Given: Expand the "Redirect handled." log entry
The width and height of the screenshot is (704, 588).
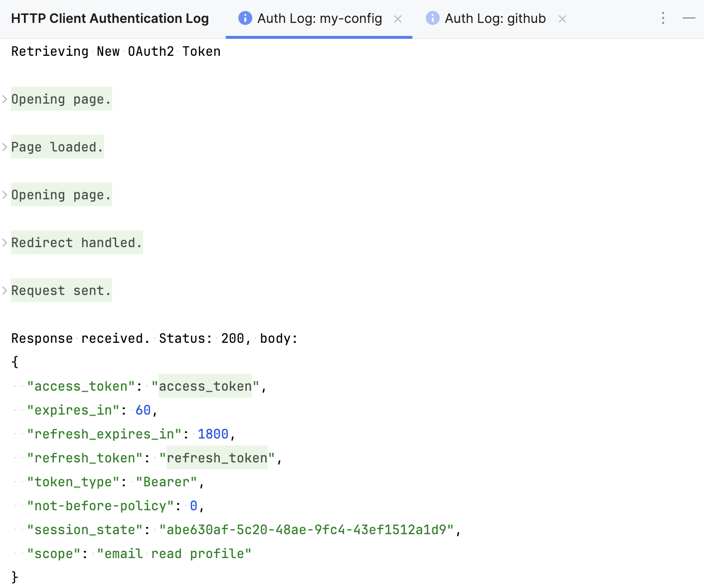Looking at the screenshot, I should coord(5,243).
